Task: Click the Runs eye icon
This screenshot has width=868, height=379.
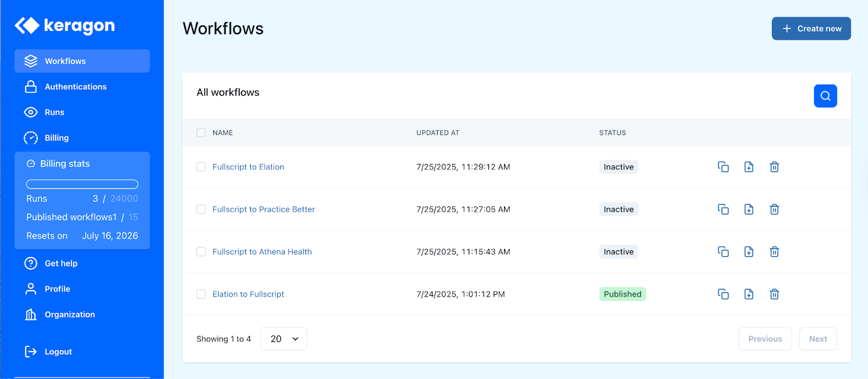Action: [x=31, y=112]
